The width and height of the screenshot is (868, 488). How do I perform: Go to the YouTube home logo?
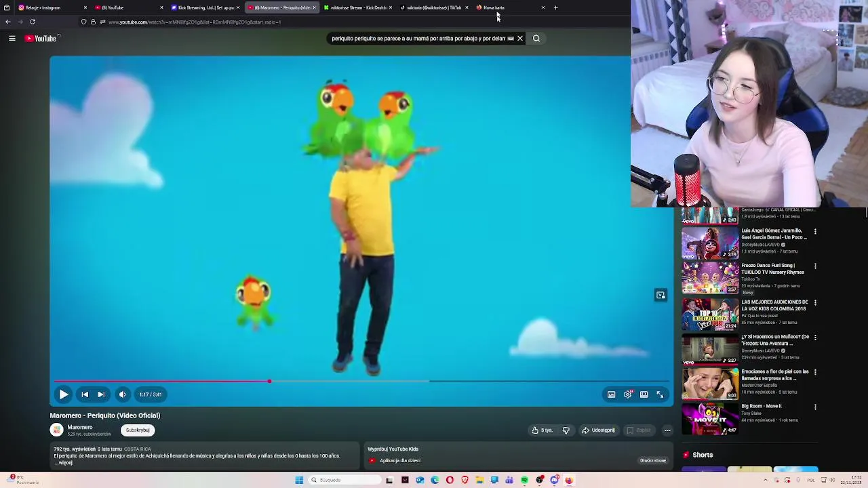[41, 39]
